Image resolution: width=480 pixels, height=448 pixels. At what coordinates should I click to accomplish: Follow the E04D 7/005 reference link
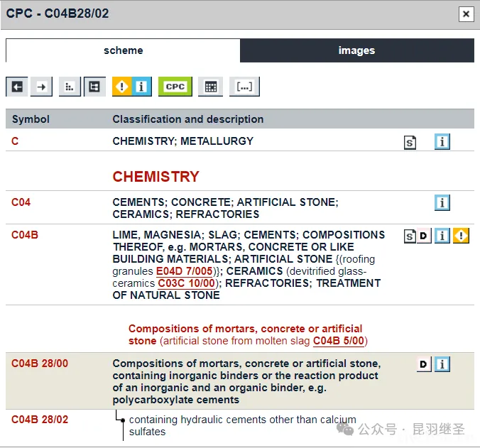pyautogui.click(x=184, y=271)
